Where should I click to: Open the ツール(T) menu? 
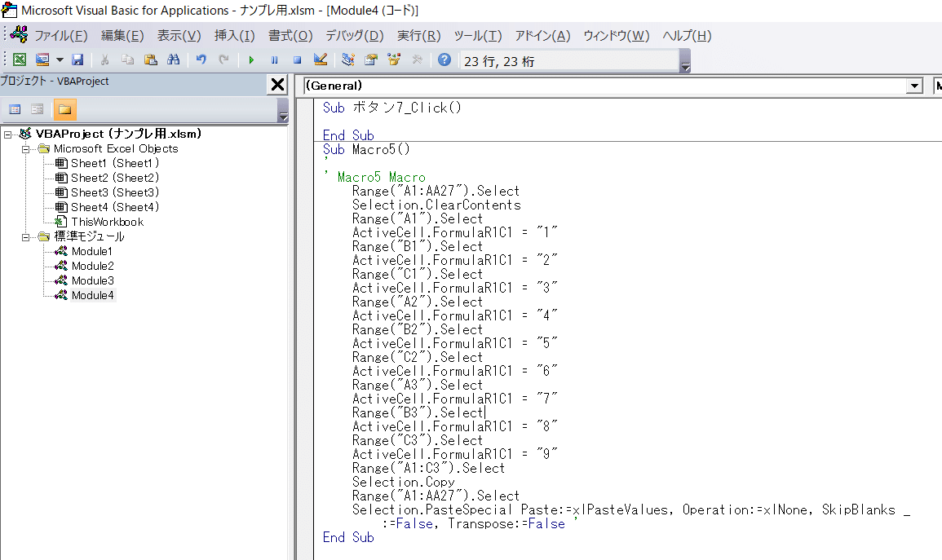point(478,35)
